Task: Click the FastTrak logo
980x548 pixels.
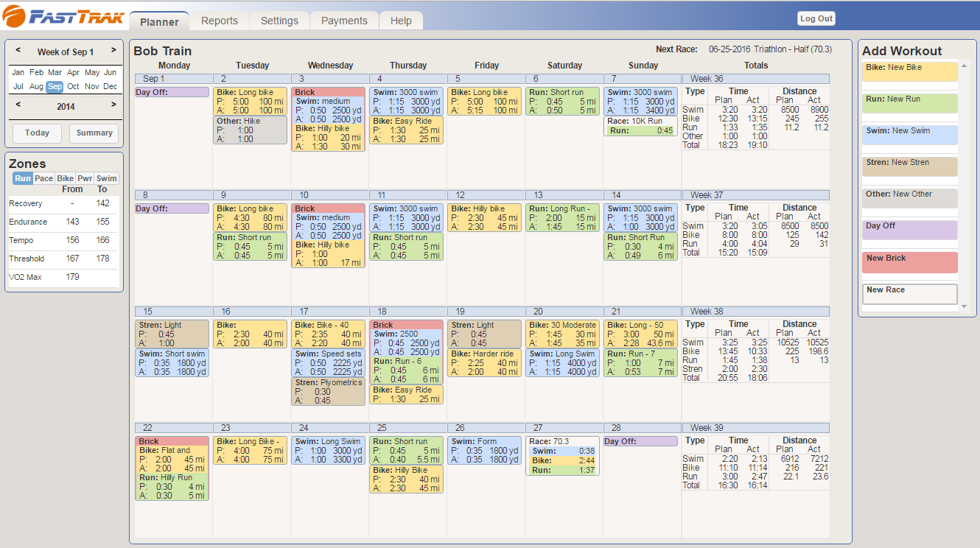Action: point(63,16)
